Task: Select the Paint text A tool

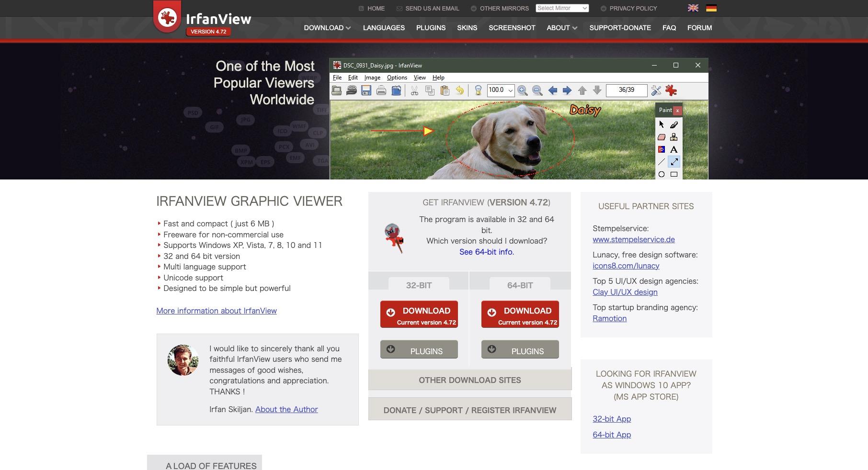Action: [674, 149]
